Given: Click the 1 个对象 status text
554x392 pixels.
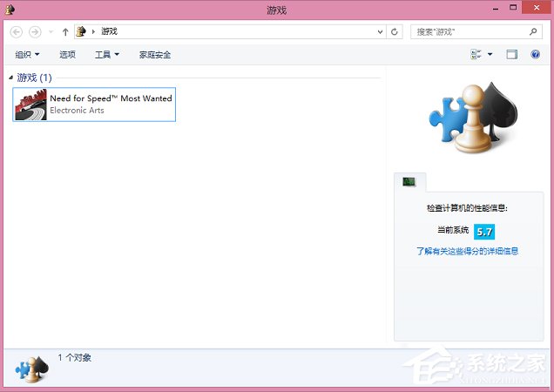Looking at the screenshot, I should pos(75,358).
